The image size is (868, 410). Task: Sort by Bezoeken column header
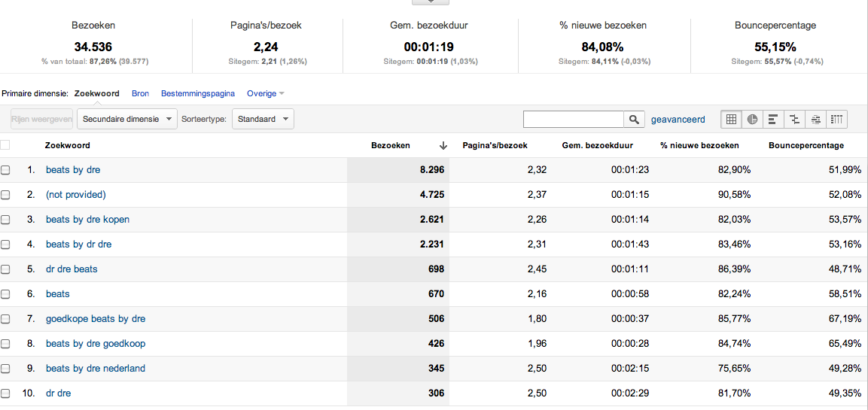pos(391,145)
